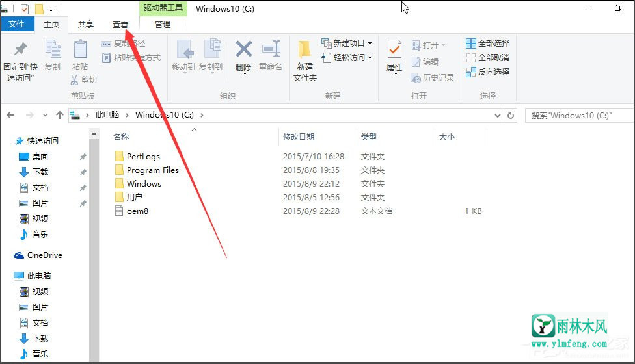Switch to the View (查看) tab

[120, 24]
